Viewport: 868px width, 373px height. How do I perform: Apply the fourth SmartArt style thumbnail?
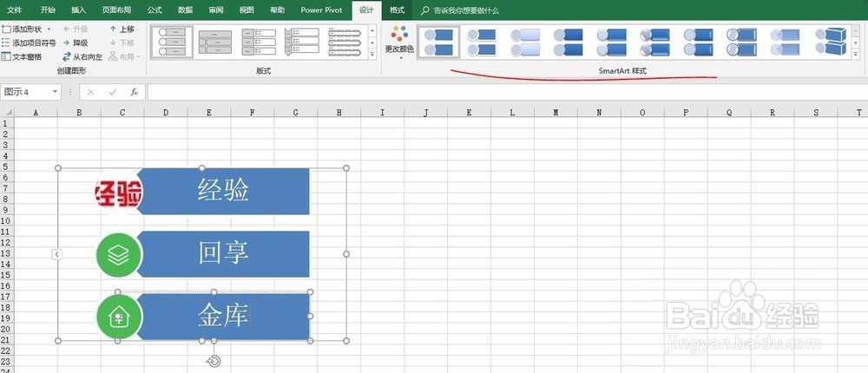click(x=569, y=42)
